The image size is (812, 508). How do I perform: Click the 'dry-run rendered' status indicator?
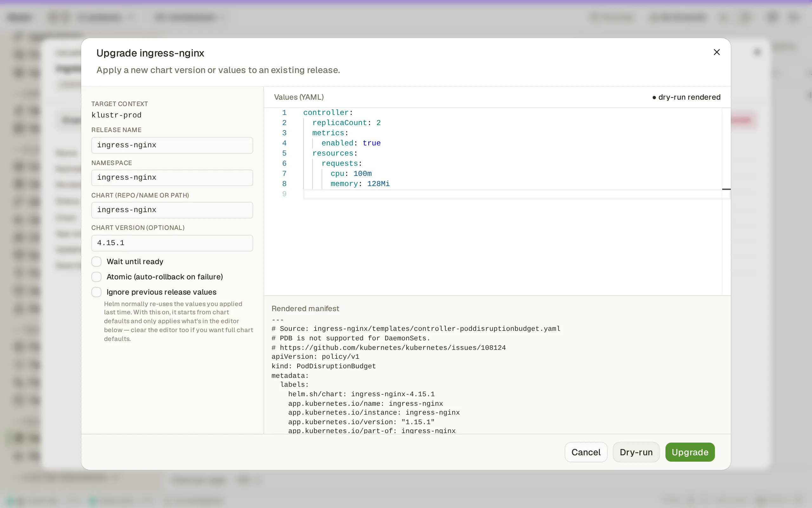point(686,97)
